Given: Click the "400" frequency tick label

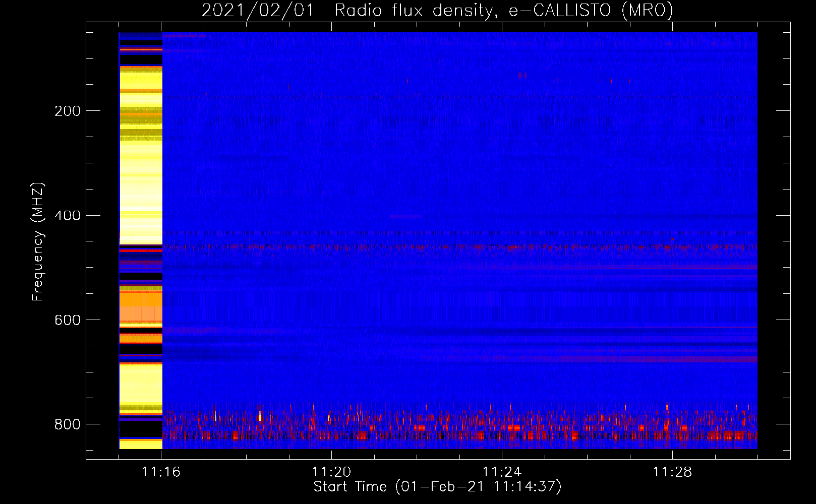Looking at the screenshot, I should point(68,216).
